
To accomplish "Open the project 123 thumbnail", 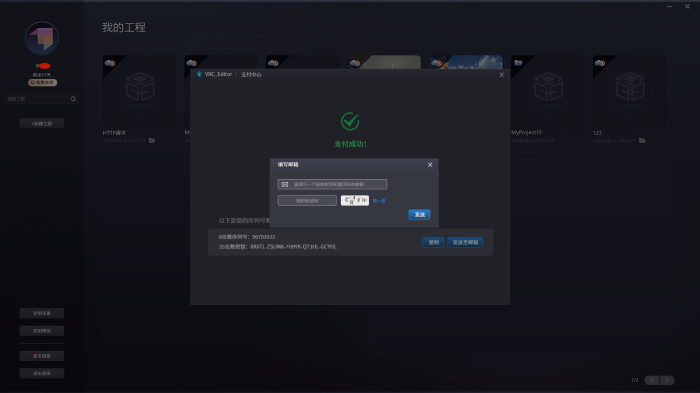I will point(629,91).
